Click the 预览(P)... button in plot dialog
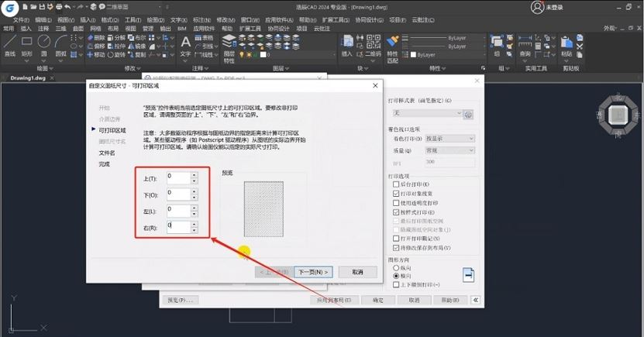The image size is (644, 337). pyautogui.click(x=181, y=301)
